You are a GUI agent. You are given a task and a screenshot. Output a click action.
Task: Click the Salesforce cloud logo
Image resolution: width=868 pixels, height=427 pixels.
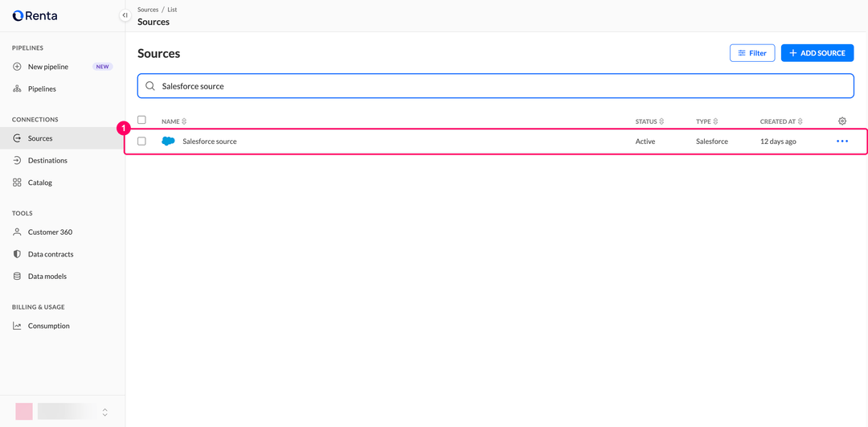[168, 142]
